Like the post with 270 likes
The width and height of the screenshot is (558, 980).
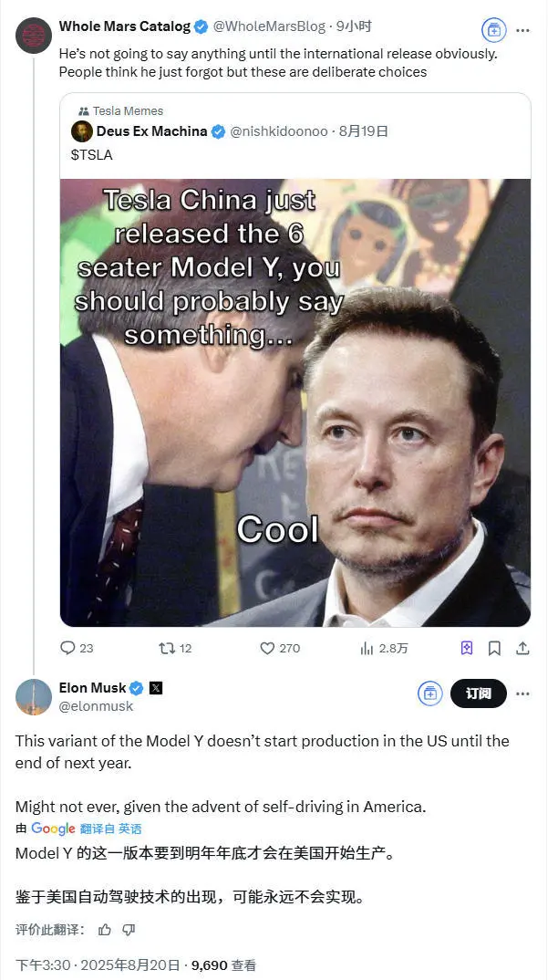click(x=267, y=648)
